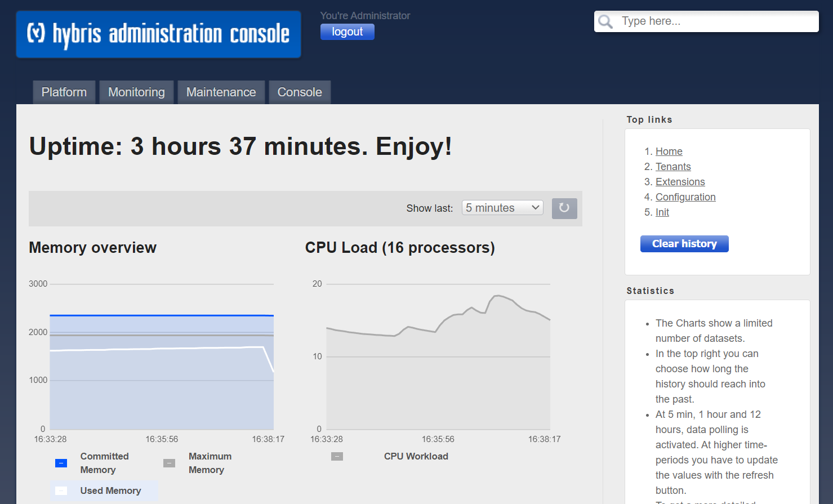Open the Platform menu tab
The height and width of the screenshot is (504, 833).
point(64,92)
